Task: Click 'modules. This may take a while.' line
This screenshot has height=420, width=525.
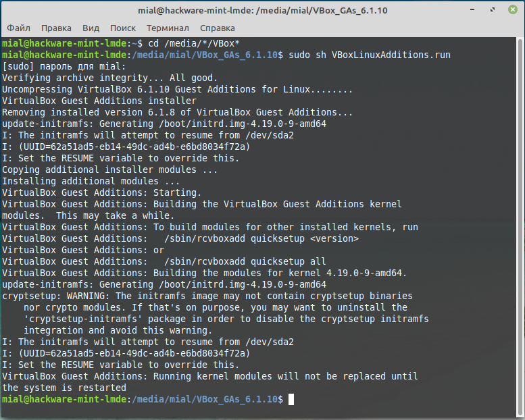Action: tap(88, 215)
